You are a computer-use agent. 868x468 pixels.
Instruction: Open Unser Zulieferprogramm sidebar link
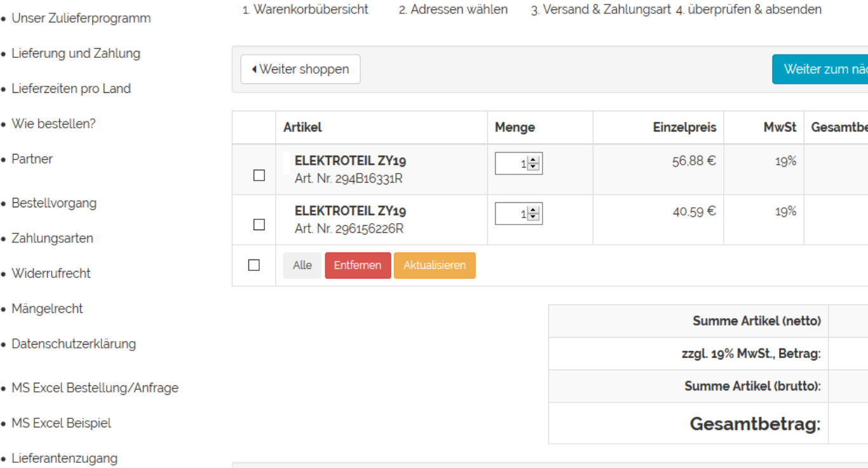pos(81,18)
